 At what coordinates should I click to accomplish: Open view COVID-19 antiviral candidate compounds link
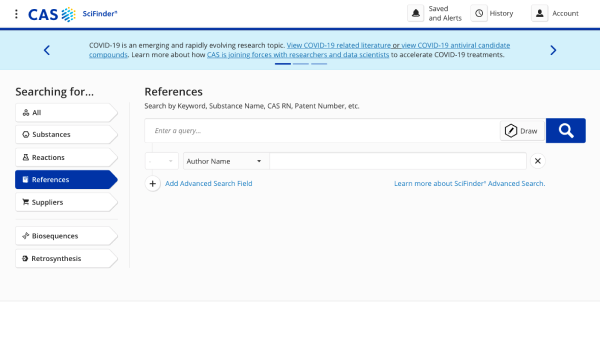(455, 45)
